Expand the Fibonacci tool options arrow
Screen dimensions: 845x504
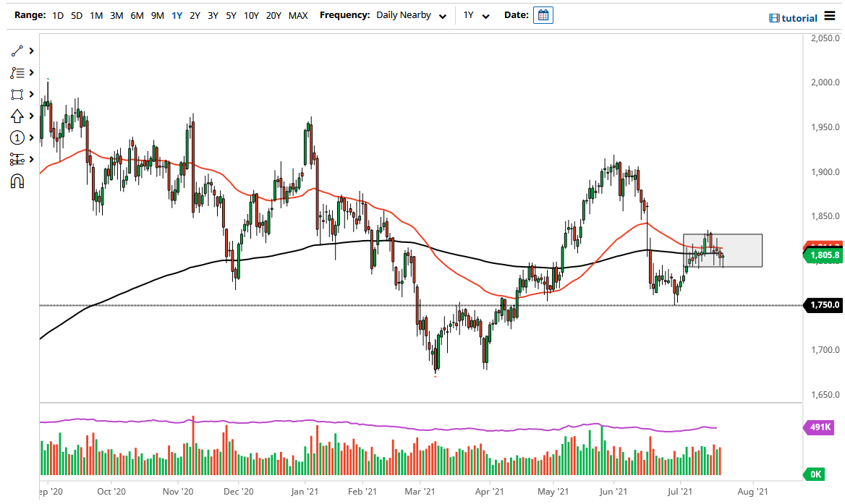(x=32, y=73)
